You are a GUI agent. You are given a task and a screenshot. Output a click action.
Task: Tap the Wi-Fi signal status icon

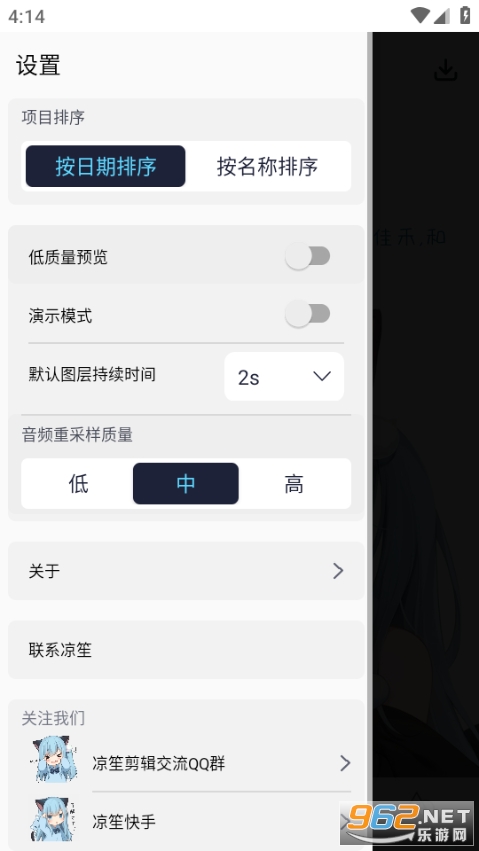pos(420,16)
